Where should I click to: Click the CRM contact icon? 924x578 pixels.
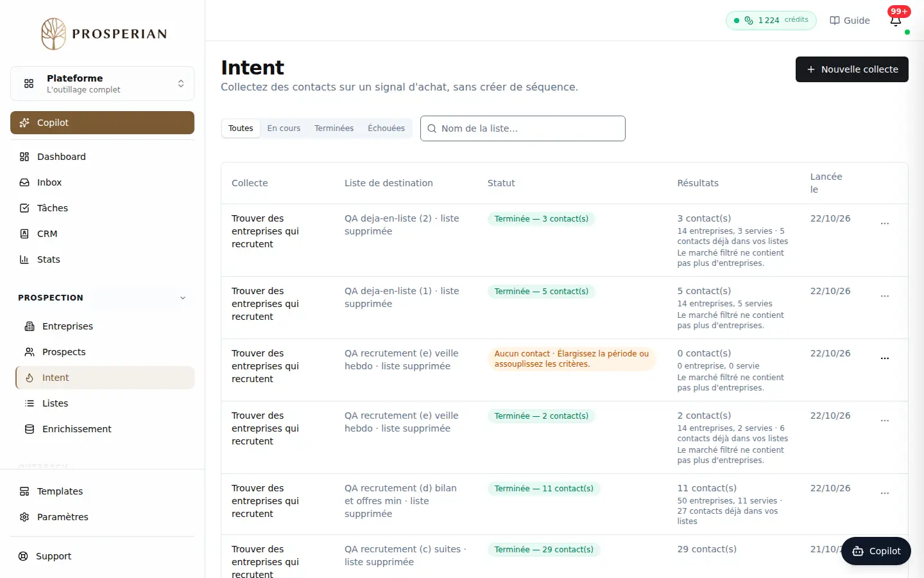pyautogui.click(x=24, y=234)
